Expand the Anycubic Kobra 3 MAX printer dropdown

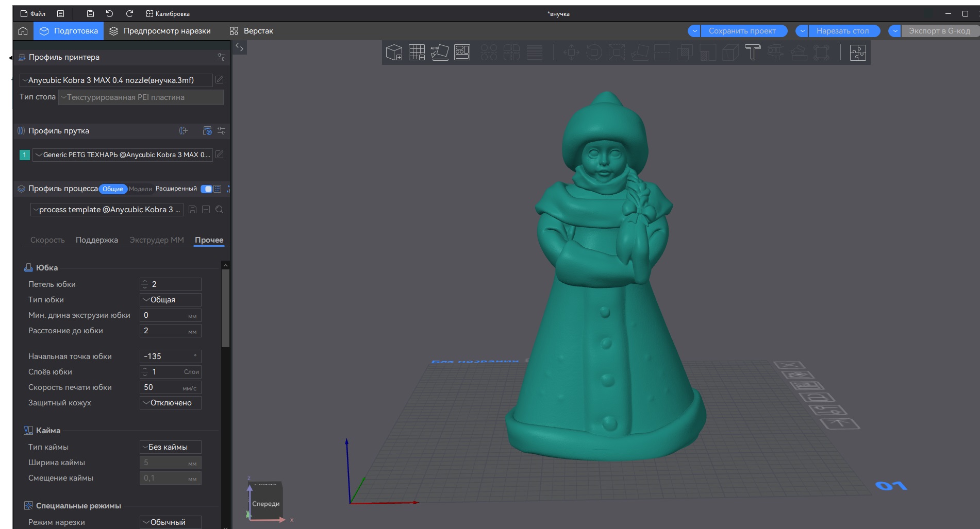[x=115, y=80]
